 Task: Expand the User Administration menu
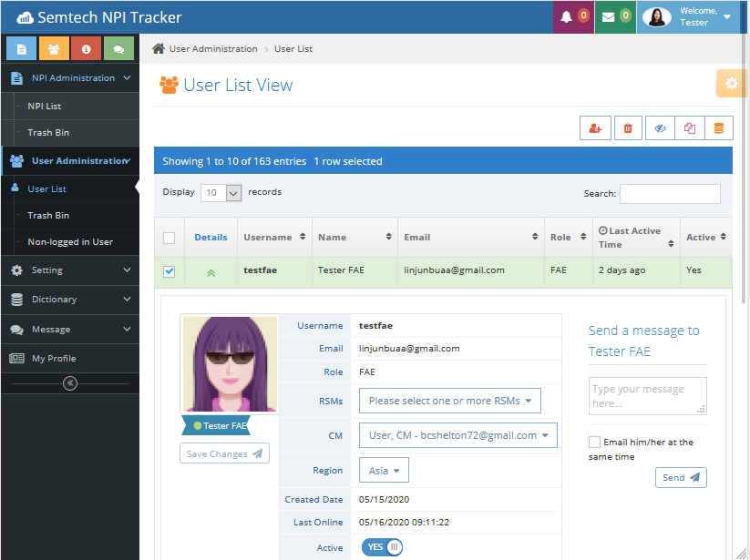[70, 161]
